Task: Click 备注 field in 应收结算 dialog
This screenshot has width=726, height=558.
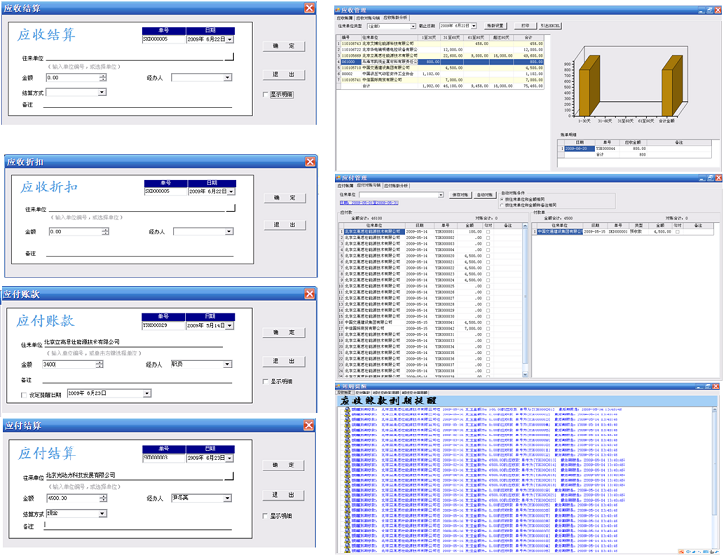Action: 138,105
